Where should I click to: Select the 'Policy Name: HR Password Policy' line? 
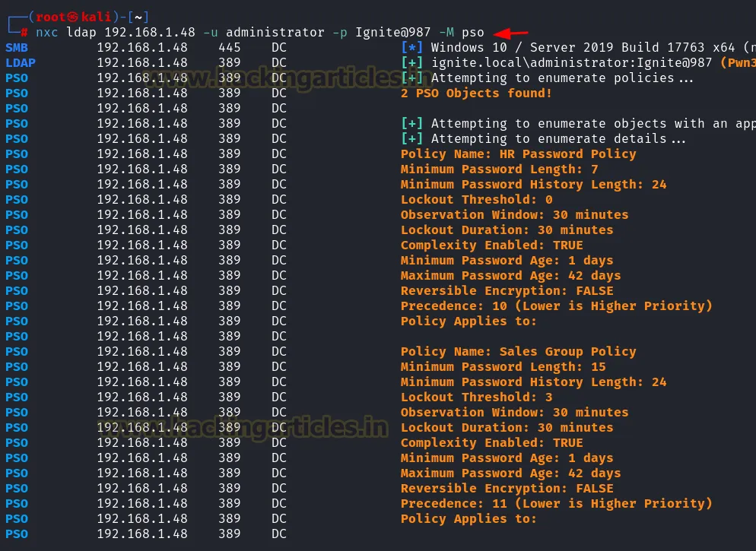[x=518, y=154]
